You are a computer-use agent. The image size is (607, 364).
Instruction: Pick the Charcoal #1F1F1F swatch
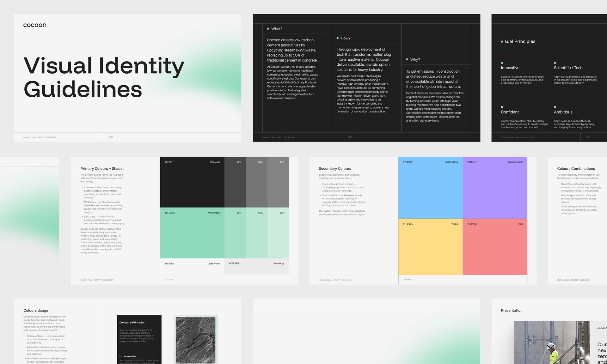click(x=192, y=182)
